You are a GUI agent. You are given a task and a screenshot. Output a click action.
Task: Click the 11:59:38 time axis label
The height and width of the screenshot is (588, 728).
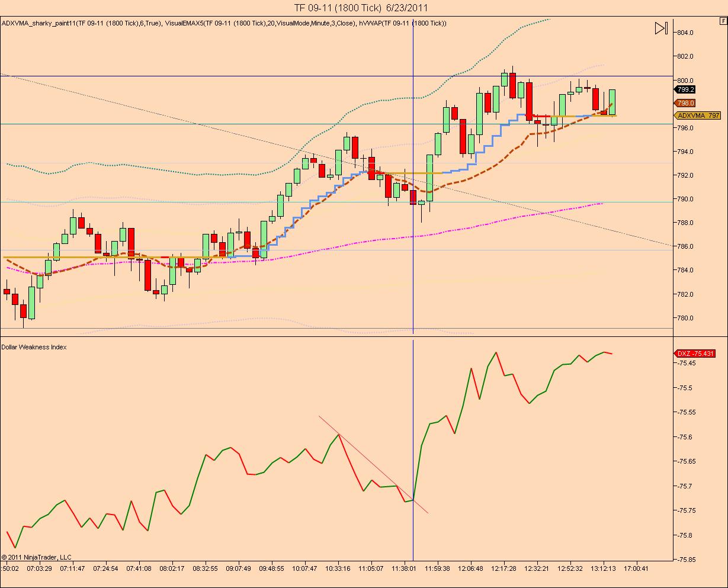pos(437,568)
